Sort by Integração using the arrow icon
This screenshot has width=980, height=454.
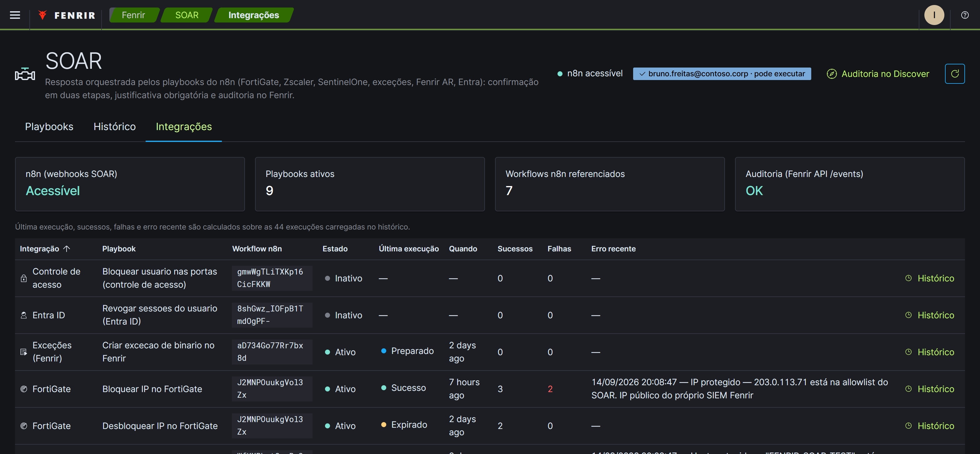click(x=67, y=249)
